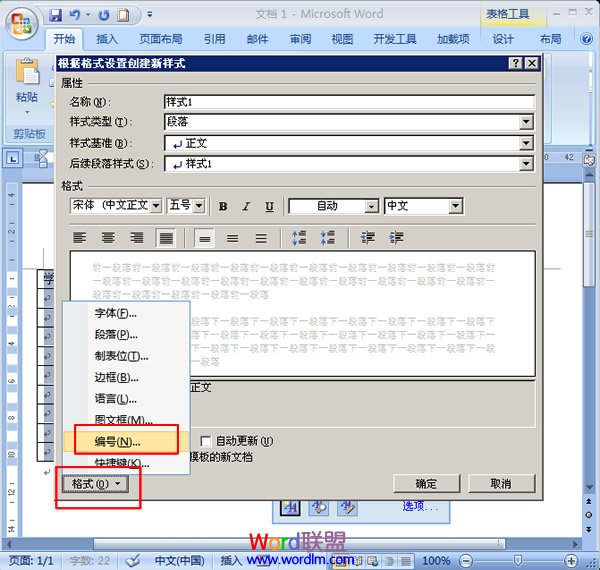Align paragraph right in dialog
This screenshot has height=570, width=600.
pos(137,238)
